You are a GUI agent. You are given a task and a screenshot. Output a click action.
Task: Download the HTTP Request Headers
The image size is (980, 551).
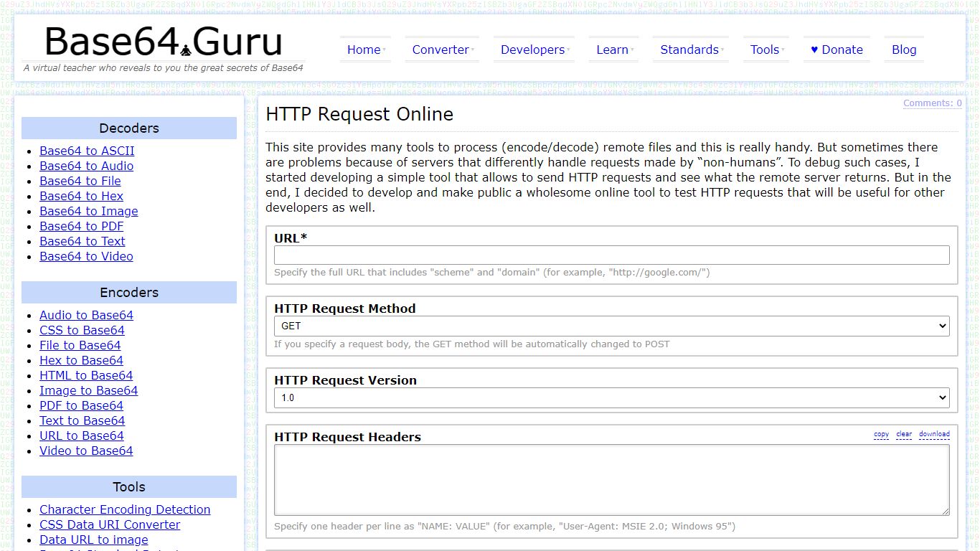click(934, 434)
